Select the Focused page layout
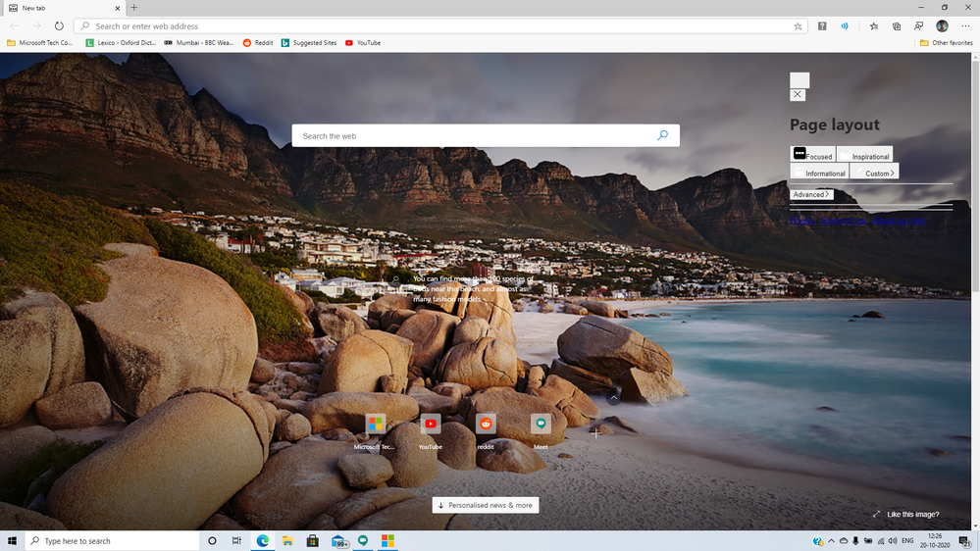The width and height of the screenshot is (980, 551). pos(812,154)
